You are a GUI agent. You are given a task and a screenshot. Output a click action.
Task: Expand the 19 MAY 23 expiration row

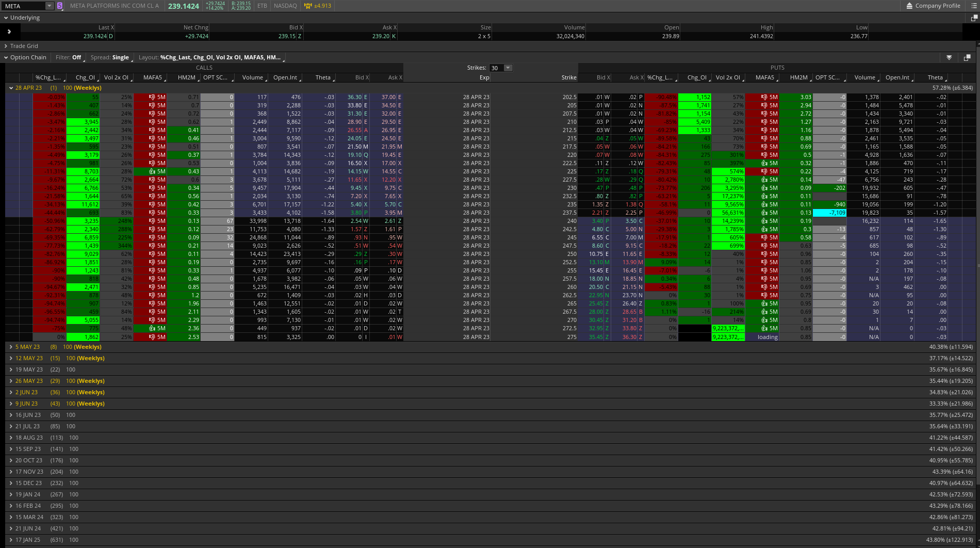point(11,370)
